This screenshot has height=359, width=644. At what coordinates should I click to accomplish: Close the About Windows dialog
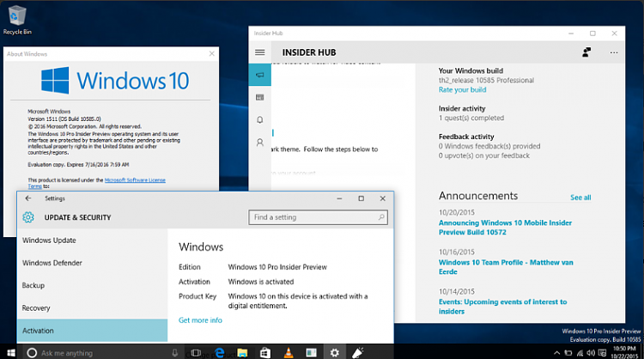[x=211, y=54]
